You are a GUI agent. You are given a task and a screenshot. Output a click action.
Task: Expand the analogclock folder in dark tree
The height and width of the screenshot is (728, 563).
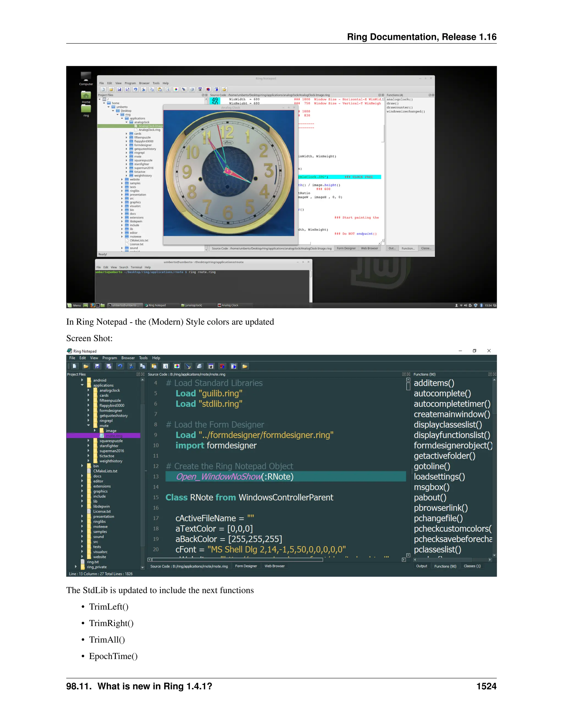click(89, 390)
